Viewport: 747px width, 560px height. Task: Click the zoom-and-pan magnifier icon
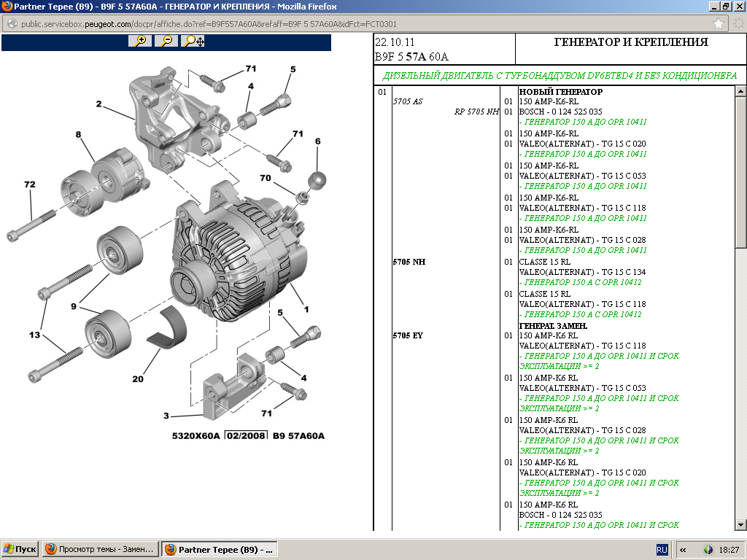[193, 42]
